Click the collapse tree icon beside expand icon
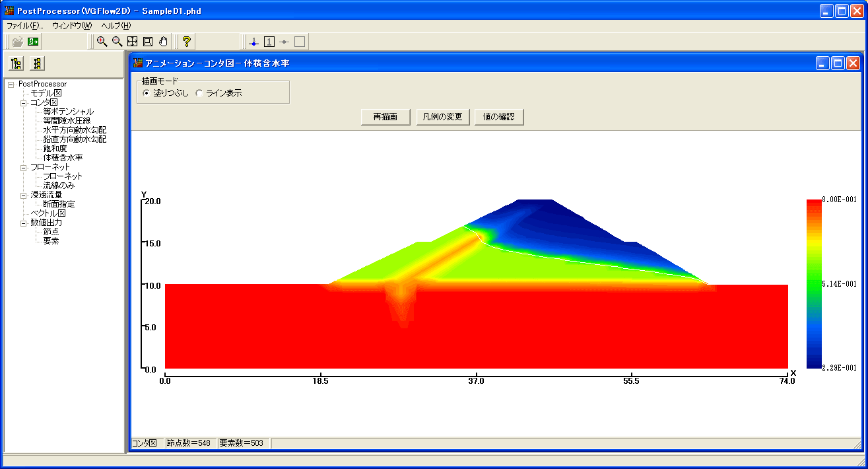 click(x=37, y=63)
